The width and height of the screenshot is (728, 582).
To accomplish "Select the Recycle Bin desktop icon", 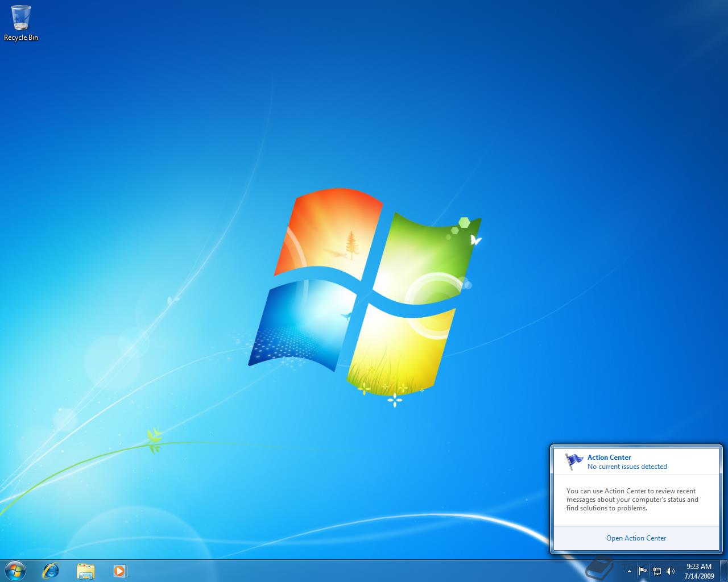I will pos(21,23).
